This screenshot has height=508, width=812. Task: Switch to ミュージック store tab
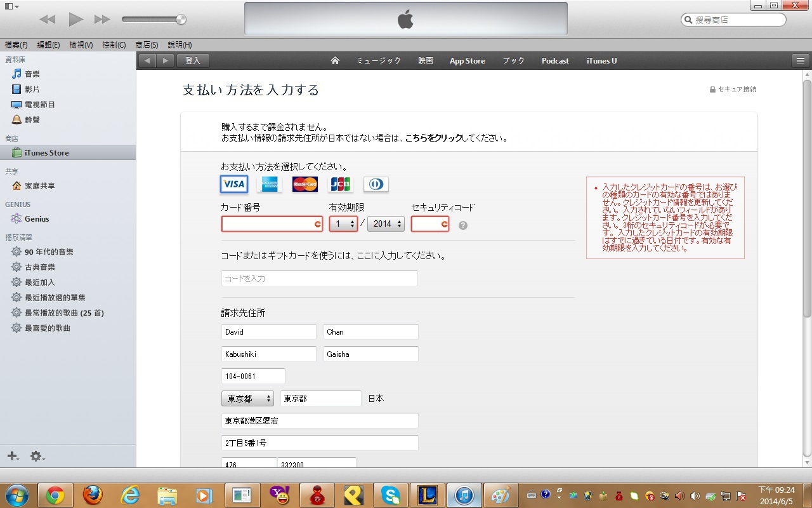[x=379, y=61]
